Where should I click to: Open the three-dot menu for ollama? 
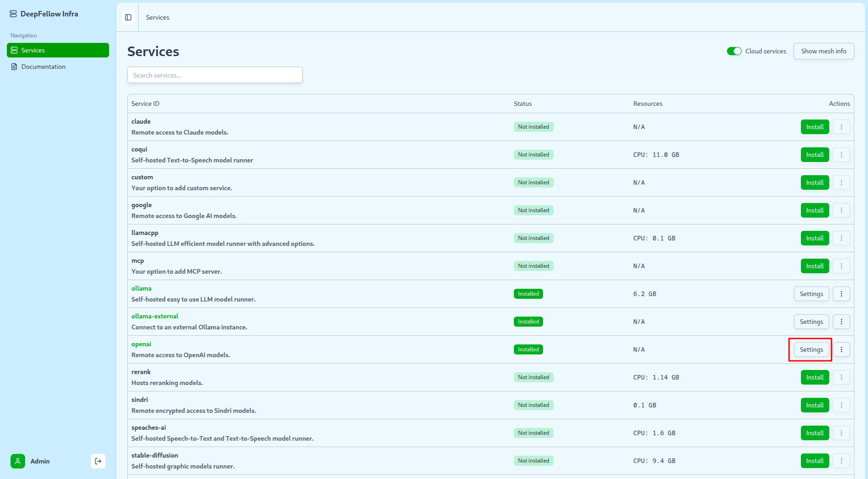click(x=842, y=294)
